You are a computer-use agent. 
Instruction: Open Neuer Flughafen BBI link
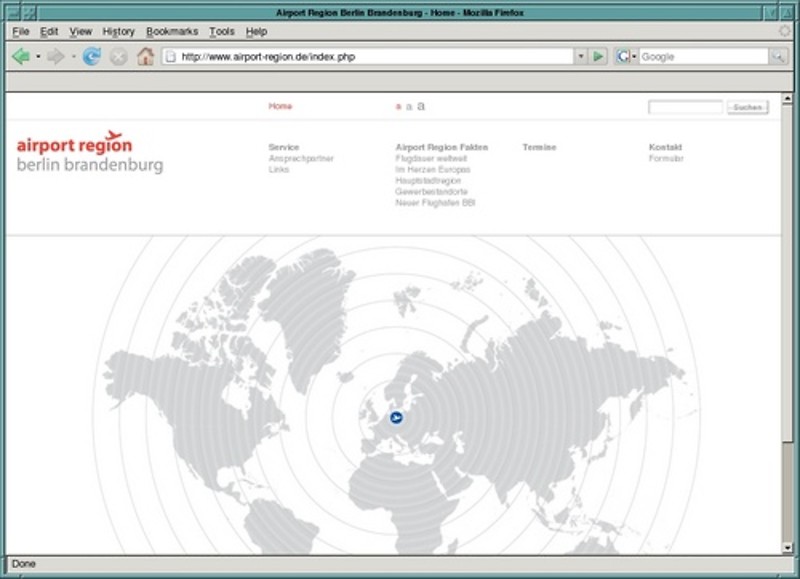pyautogui.click(x=435, y=203)
